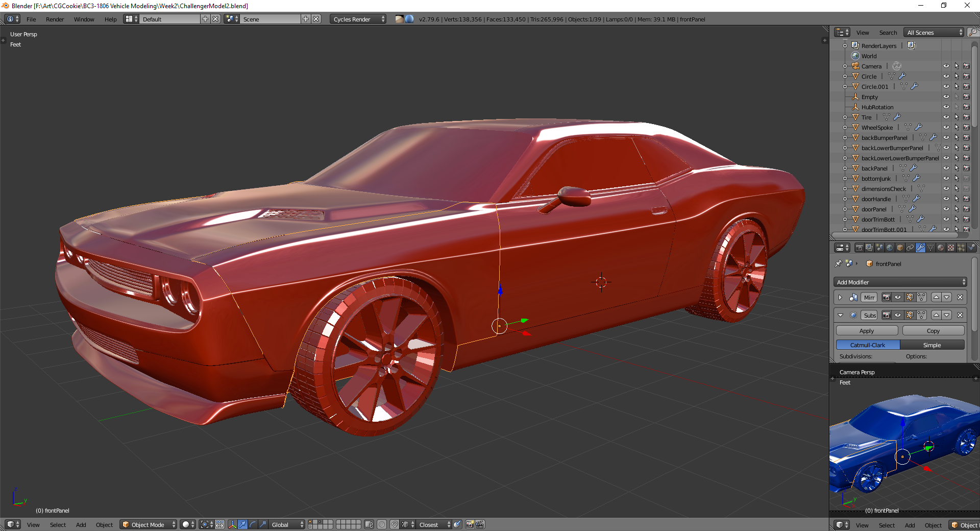Remove the Mirror modifier with X
The image size is (980, 531).
960,297
